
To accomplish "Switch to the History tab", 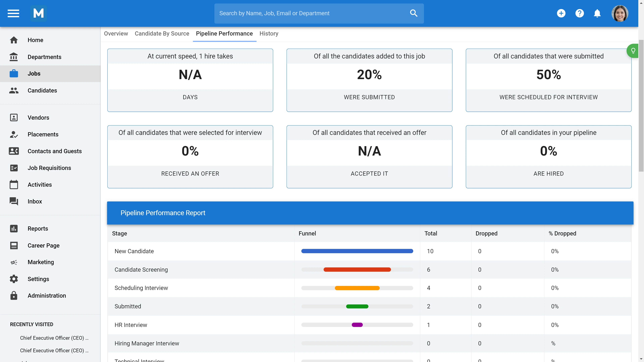I will [x=269, y=34].
